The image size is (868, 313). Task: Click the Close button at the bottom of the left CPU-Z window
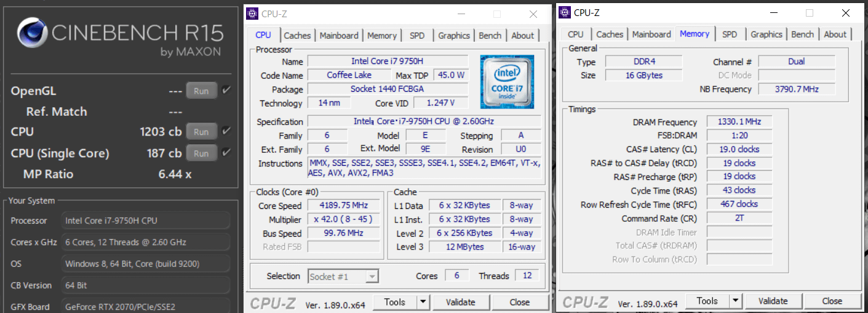[x=520, y=302]
